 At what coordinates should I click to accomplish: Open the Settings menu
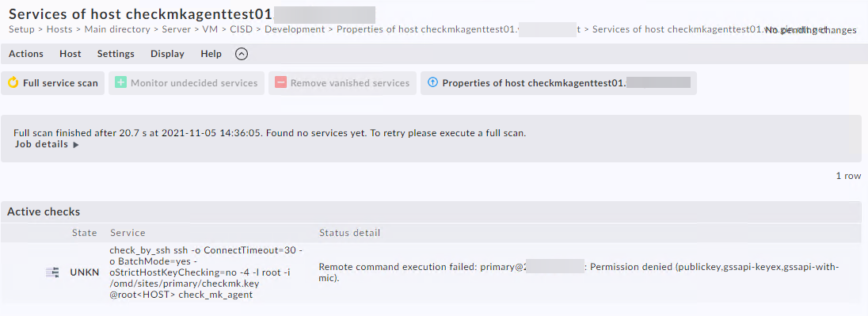pos(116,54)
